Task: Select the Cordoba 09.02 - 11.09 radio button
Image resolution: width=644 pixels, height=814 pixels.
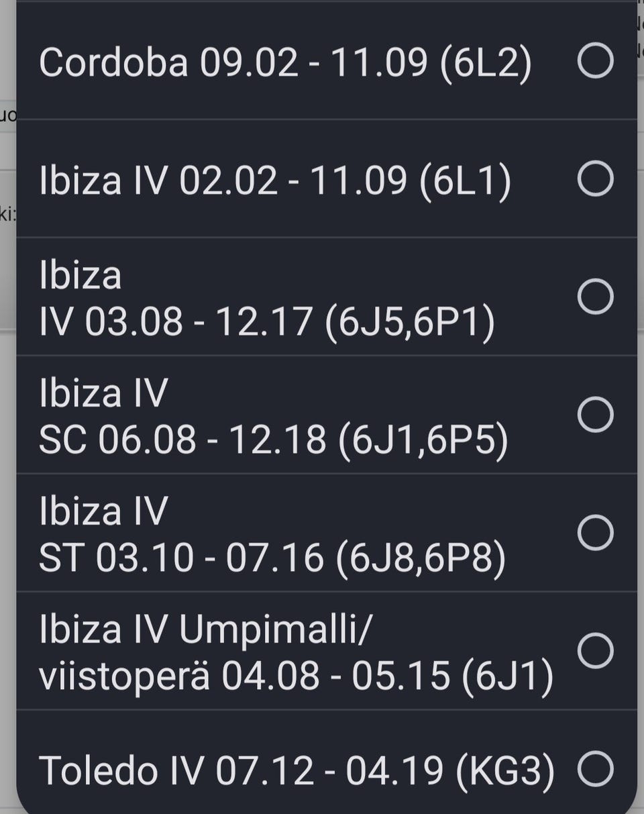Action: pos(595,62)
